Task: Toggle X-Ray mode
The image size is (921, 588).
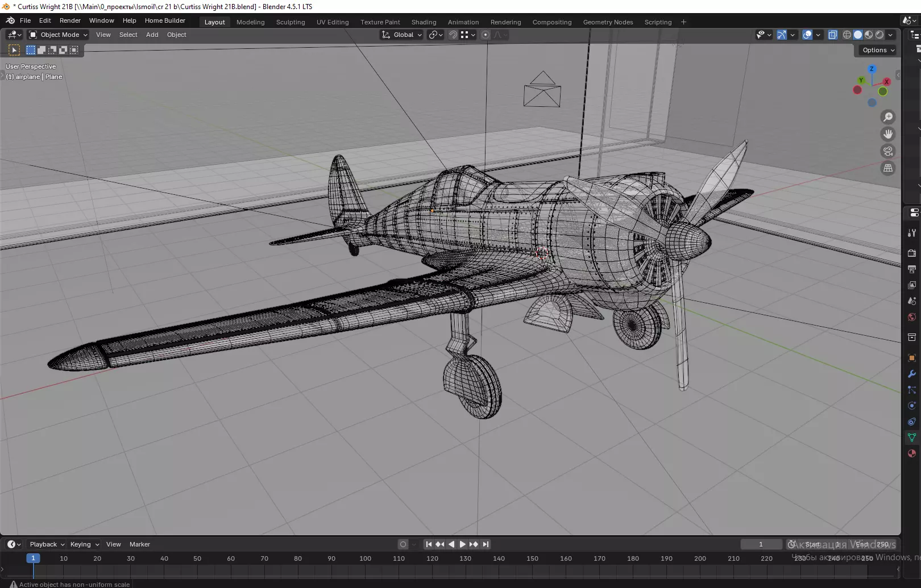Action: [x=833, y=35]
